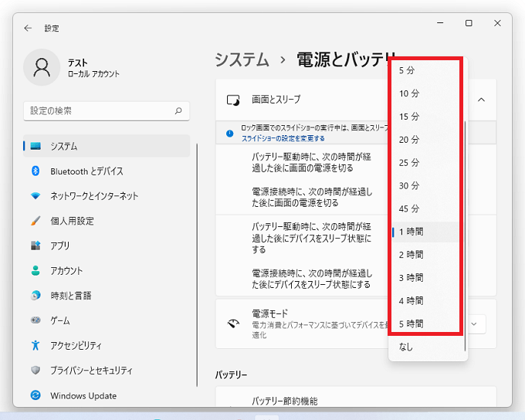Click the システム breadcrumb in the header
This screenshot has width=525, height=420.
(242, 59)
